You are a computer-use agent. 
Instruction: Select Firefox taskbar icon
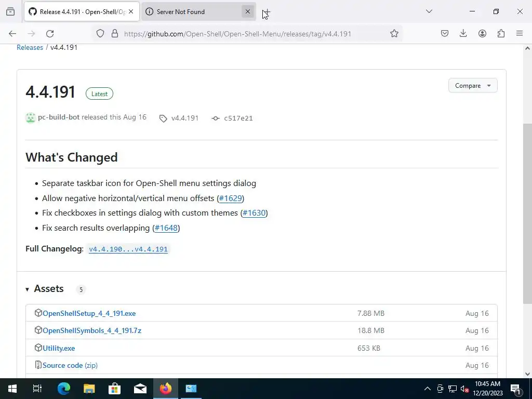click(166, 389)
